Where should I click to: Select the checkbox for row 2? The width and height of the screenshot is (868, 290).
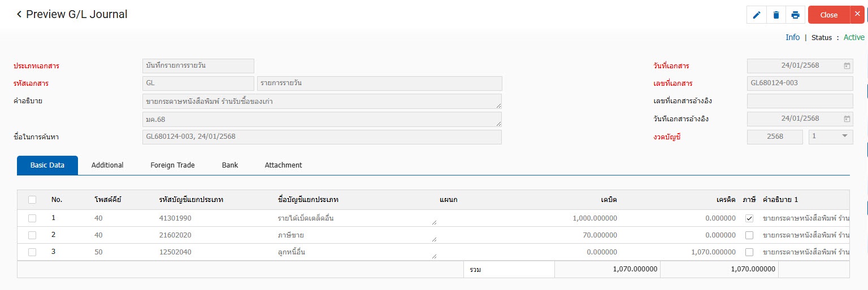[x=32, y=235]
